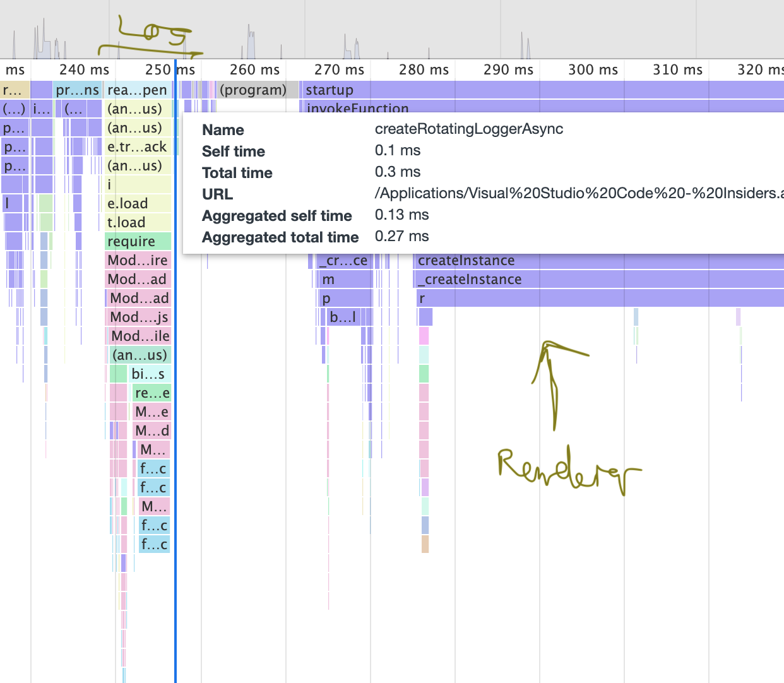Select the (program) frame
The image size is (784, 683).
(x=252, y=90)
